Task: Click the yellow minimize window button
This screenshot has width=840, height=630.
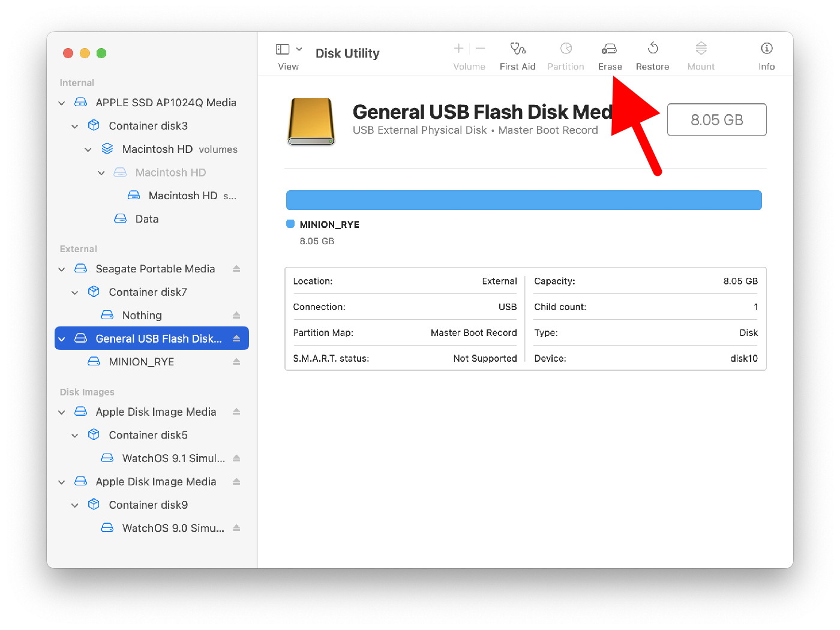Action: tap(85, 53)
